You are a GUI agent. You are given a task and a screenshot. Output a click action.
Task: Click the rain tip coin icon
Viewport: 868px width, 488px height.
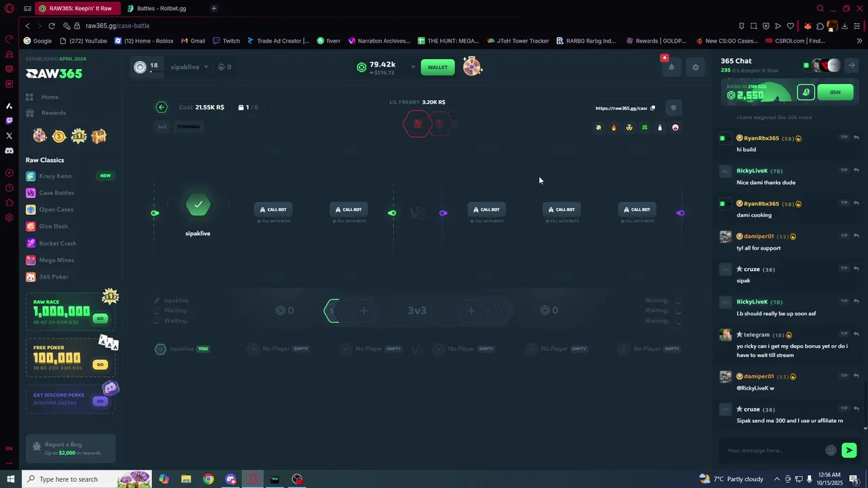(x=806, y=92)
